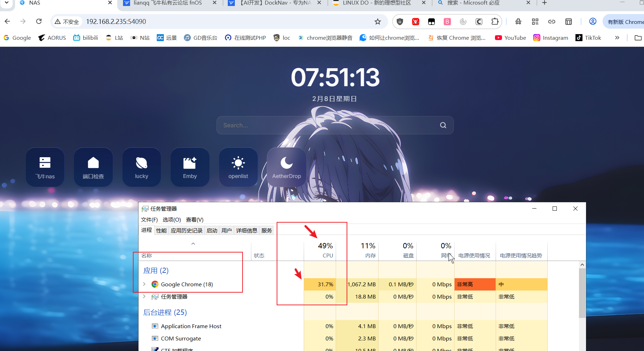Viewport: 644px width, 351px height.
Task: Sort by the 磁盘 column header
Action: [398, 251]
